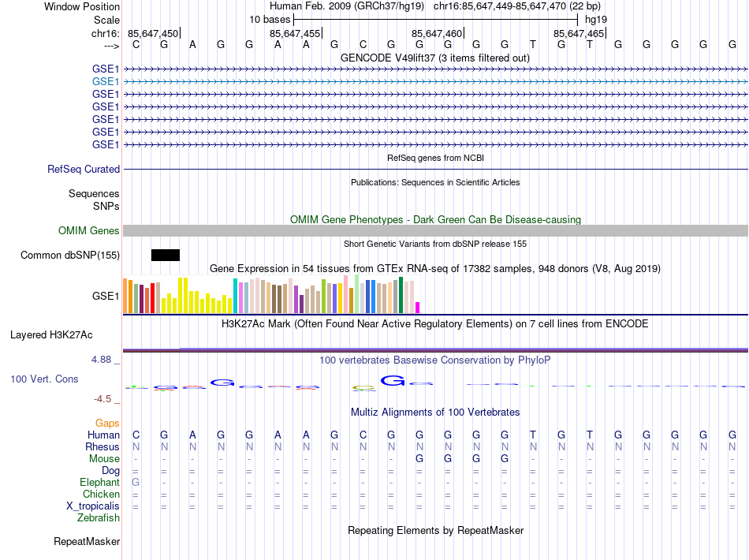Click the tall blue G in the PhyloP conservation logo
Image resolution: width=749 pixels, height=560 pixels.
(x=392, y=381)
